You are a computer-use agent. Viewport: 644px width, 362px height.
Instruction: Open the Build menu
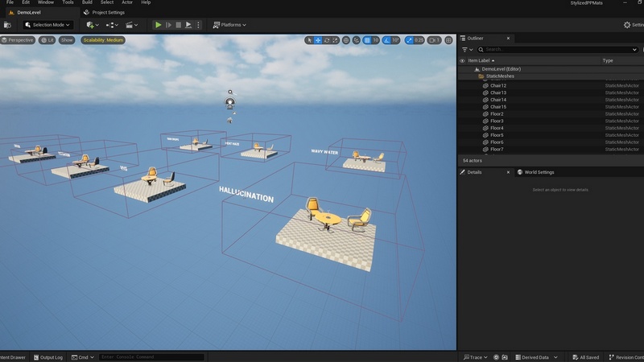coord(87,3)
